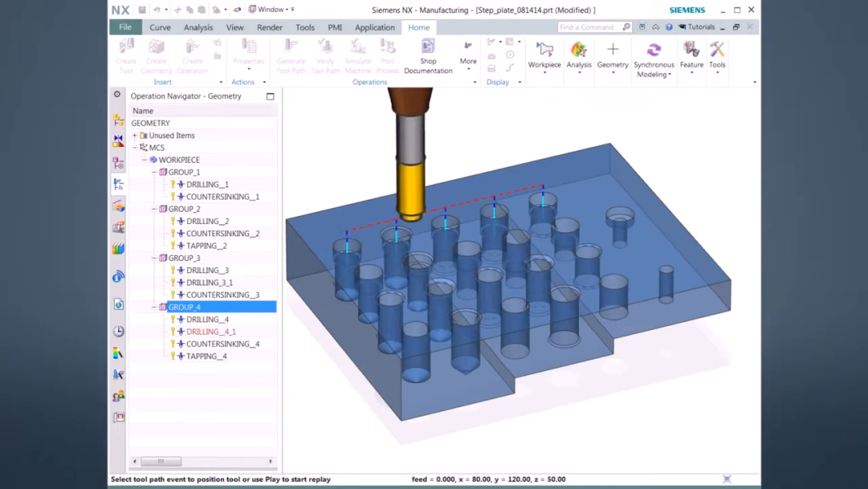This screenshot has width=868, height=489.
Task: Open the Actions group dropdown arrow
Action: 264,82
